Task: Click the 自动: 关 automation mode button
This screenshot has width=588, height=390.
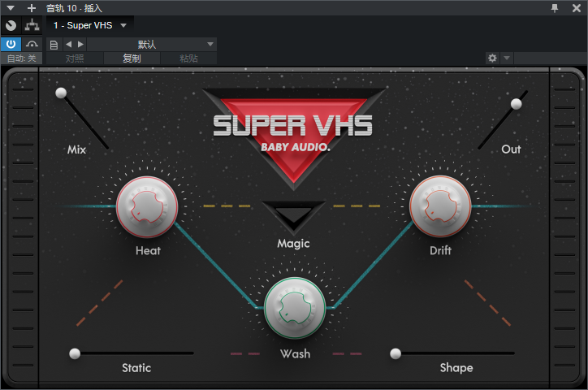Action: (21, 58)
